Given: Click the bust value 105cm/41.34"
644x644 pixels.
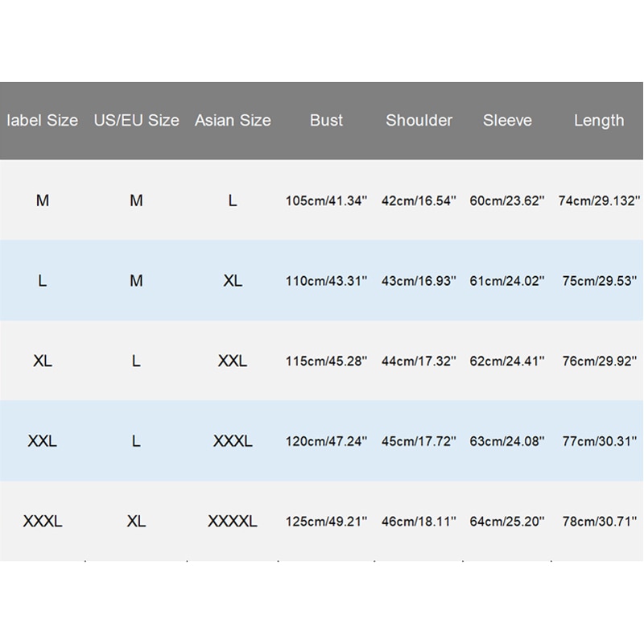Looking at the screenshot, I should pos(326,200).
